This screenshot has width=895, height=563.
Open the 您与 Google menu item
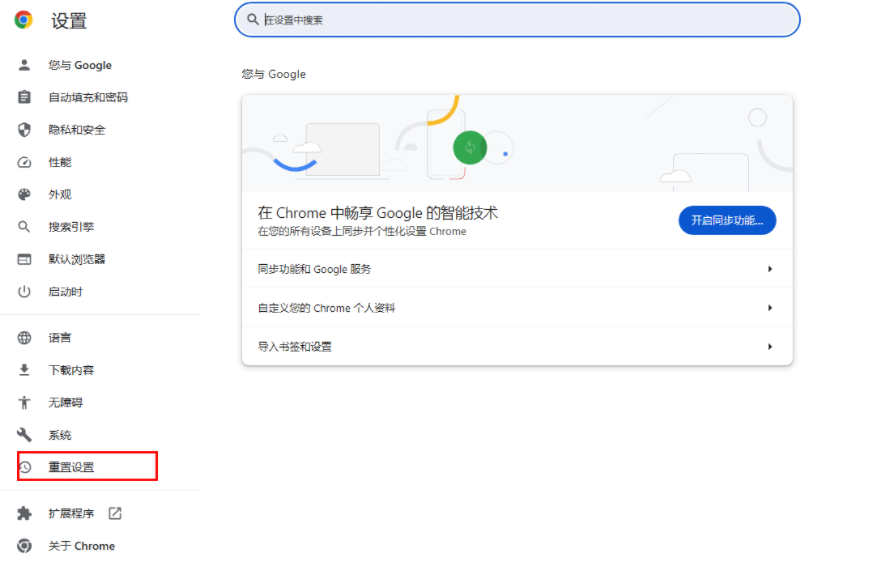80,65
